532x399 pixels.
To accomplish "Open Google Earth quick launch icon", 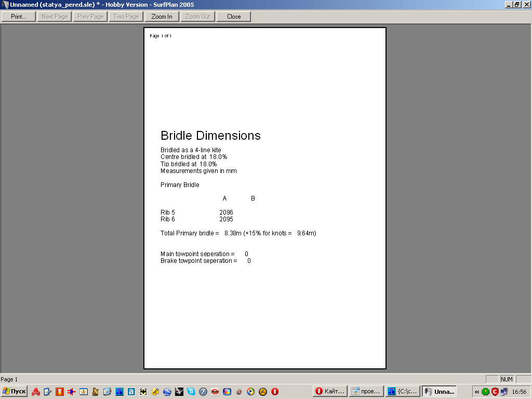I will pos(167,392).
